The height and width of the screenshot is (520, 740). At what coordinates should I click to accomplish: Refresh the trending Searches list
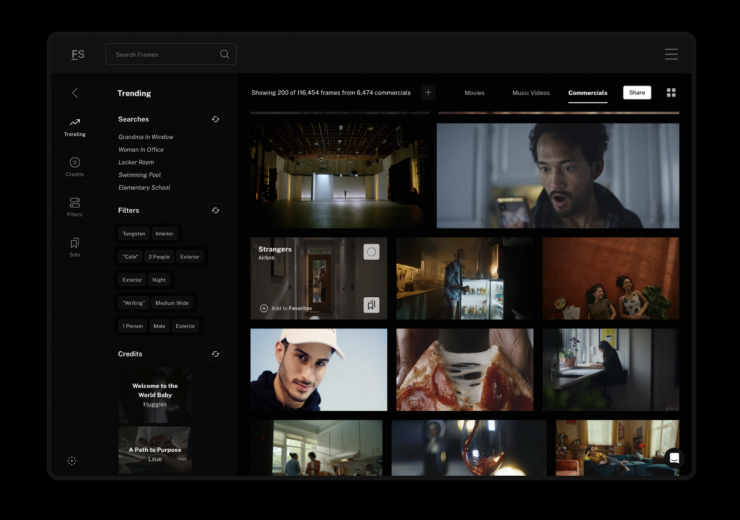(x=215, y=119)
